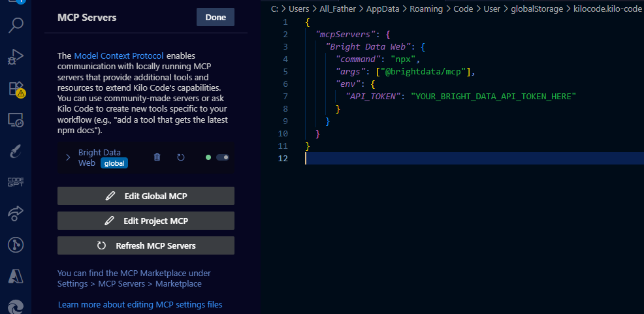
Task: Expand the Bright Data Web server entry
Action: point(68,157)
